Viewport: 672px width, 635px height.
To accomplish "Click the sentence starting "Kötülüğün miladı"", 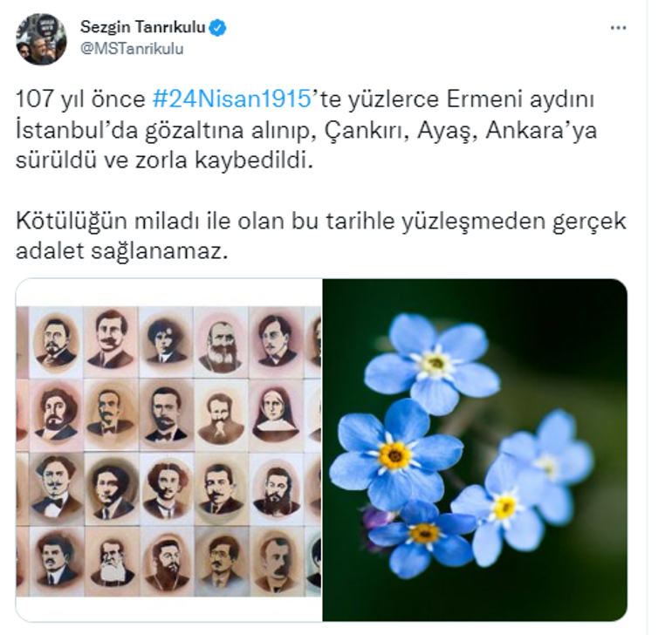I will coord(321,236).
